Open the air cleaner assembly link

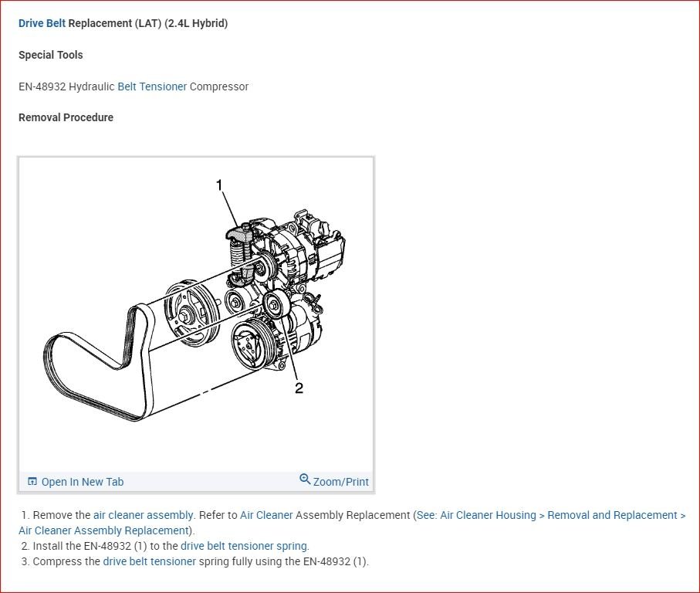pos(143,515)
